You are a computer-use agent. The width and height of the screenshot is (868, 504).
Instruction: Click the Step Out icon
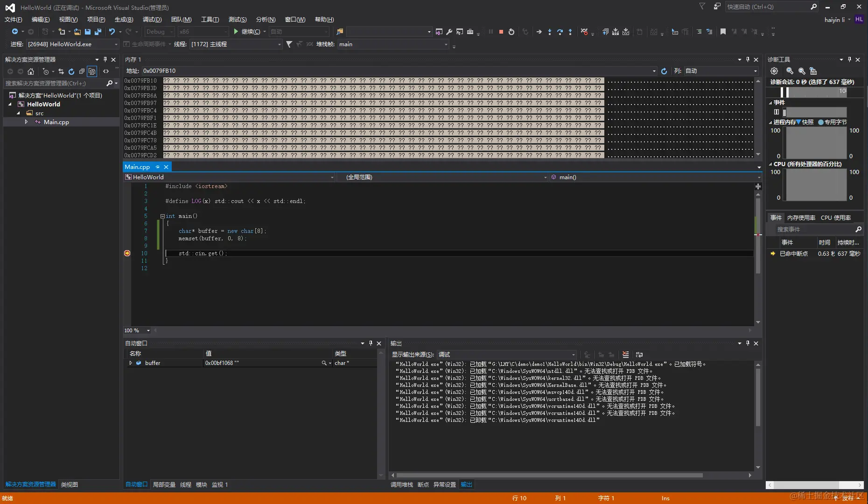(570, 32)
